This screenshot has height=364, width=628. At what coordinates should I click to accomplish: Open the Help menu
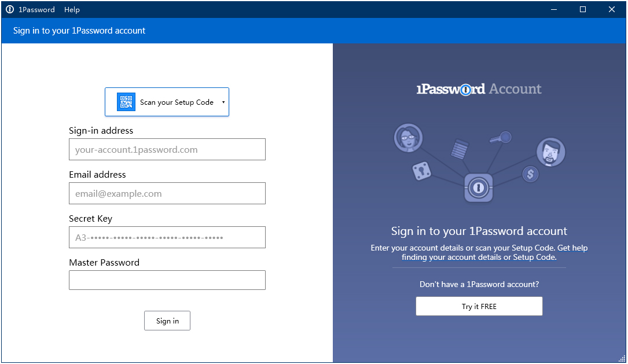tap(72, 10)
